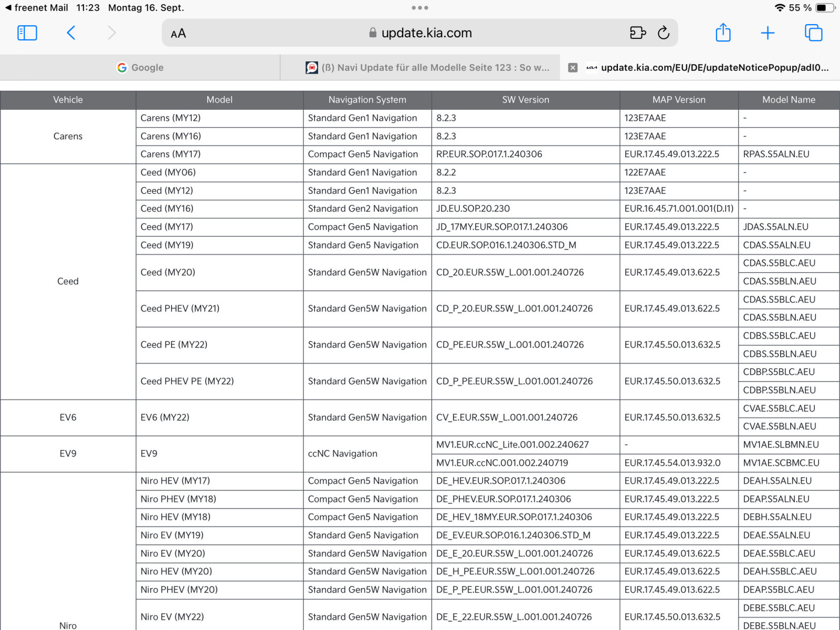Select the Ceed PE (MY22) cell
840x630 pixels.
tap(219, 345)
